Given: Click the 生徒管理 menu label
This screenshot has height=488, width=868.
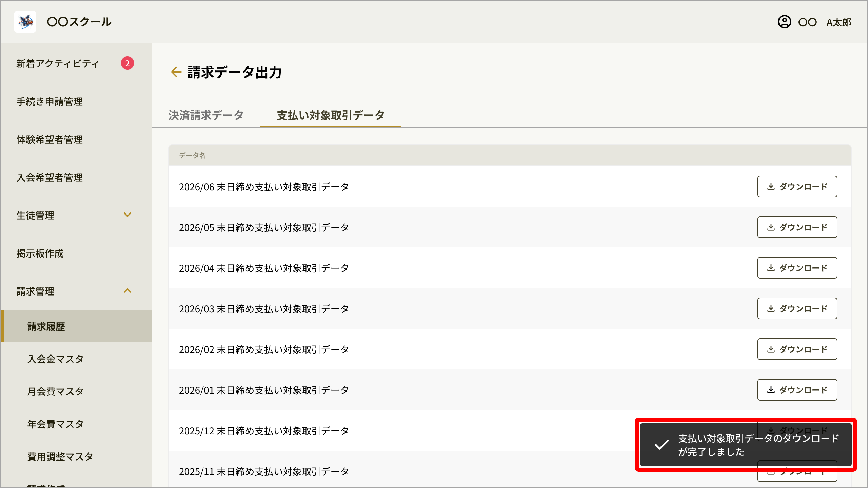Looking at the screenshot, I should pyautogui.click(x=35, y=215).
